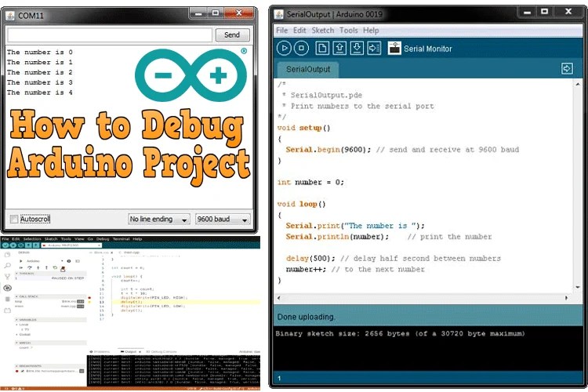Click the Save down-arrow icon in Arduino 0019

[x=357, y=48]
